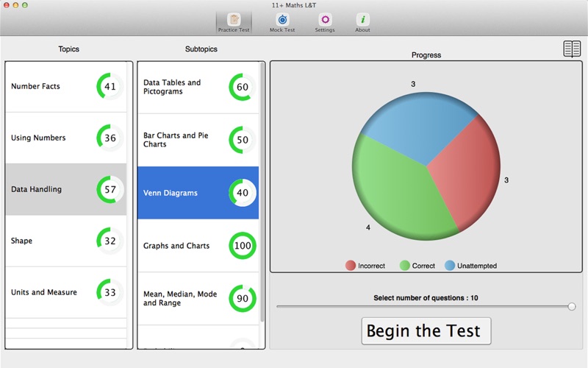
Task: Open the book icon above Progress
Action: click(x=572, y=49)
